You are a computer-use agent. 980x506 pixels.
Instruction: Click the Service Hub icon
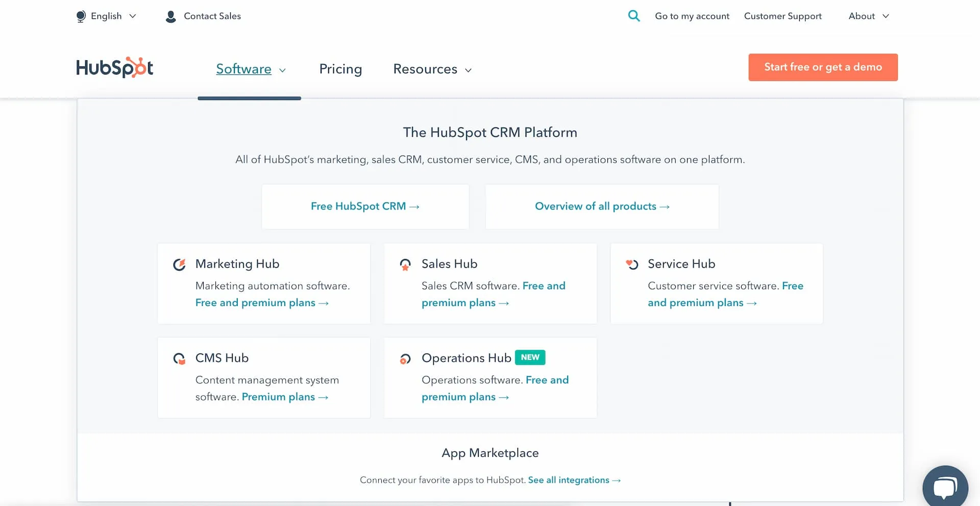click(632, 264)
